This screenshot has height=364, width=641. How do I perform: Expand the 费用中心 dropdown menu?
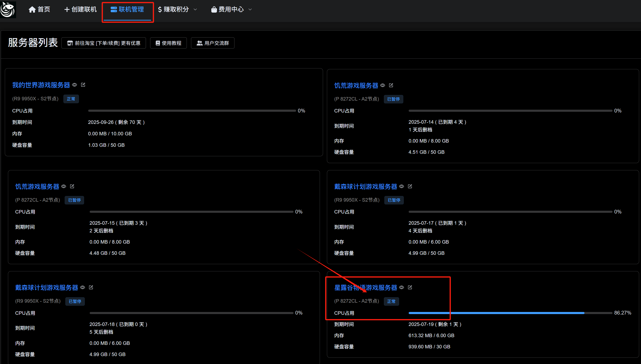pos(231,10)
